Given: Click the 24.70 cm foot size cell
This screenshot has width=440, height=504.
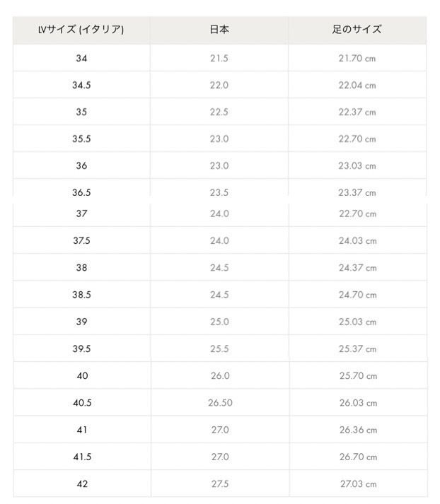Looking at the screenshot, I should coord(358,295).
